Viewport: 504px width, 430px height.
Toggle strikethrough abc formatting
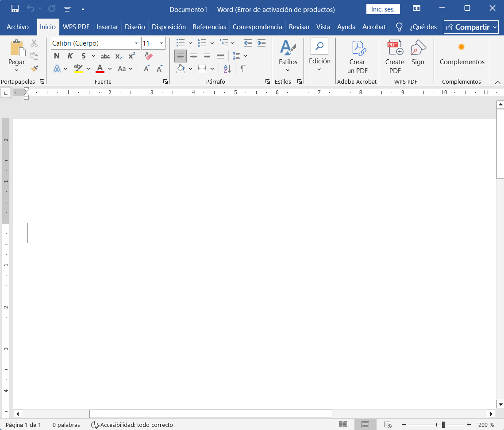(x=105, y=56)
